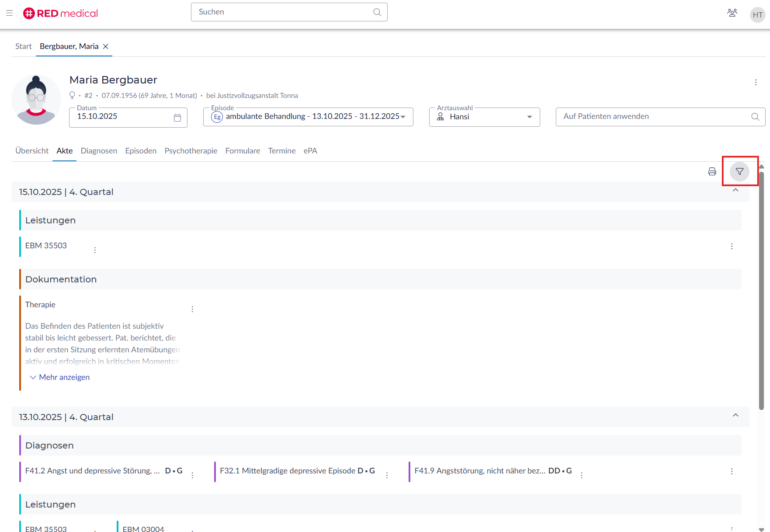
Task: Click the filter funnel icon
Action: (x=739, y=171)
